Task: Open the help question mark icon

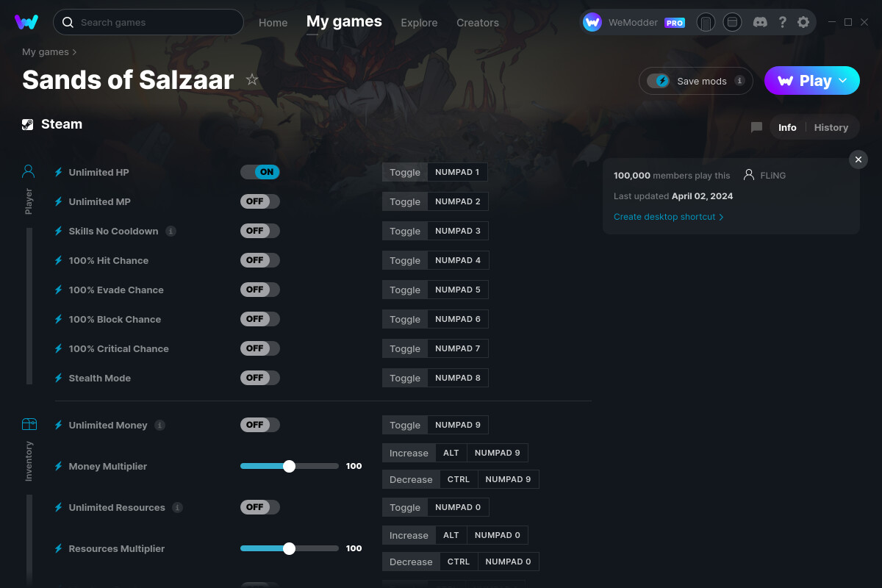Action: (x=783, y=22)
